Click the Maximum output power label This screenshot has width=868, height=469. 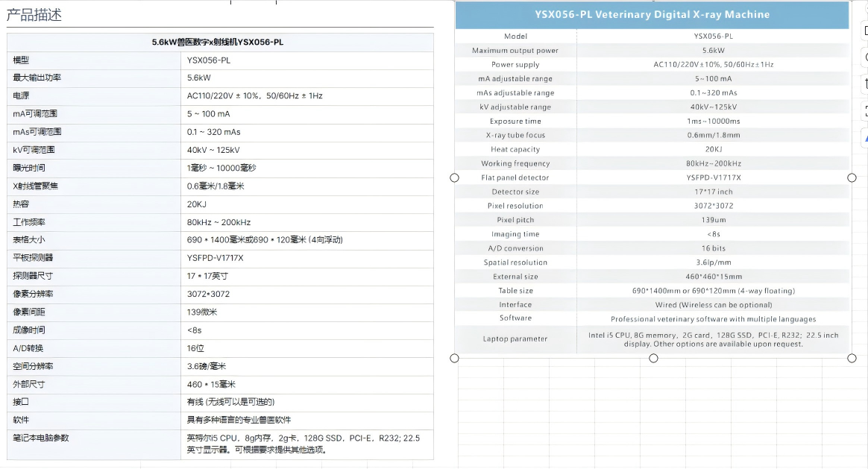[x=515, y=51]
